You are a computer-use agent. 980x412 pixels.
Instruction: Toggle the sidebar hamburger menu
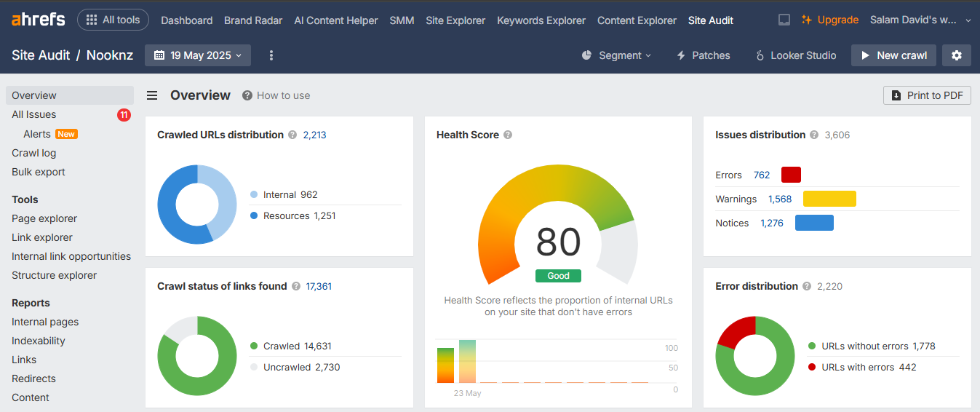[x=152, y=95]
